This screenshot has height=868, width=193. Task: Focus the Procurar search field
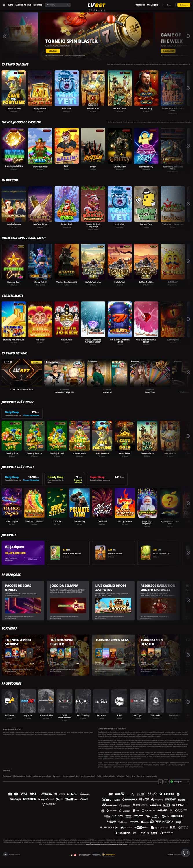click(x=58, y=5)
